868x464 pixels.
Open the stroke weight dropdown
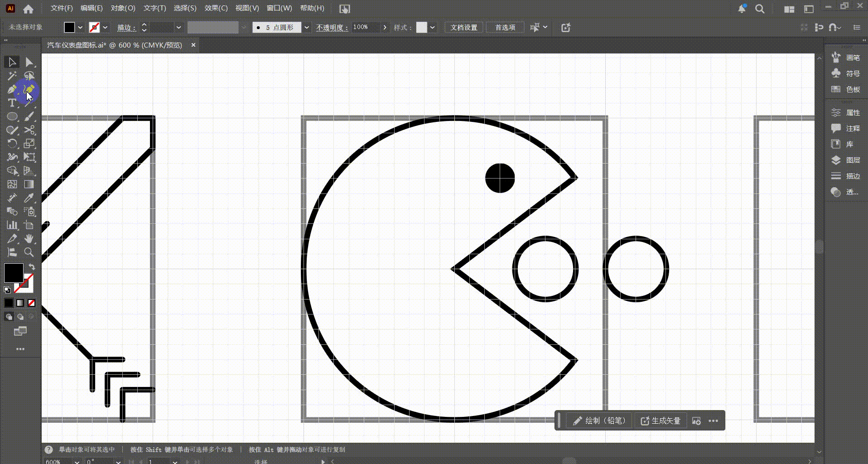click(179, 28)
